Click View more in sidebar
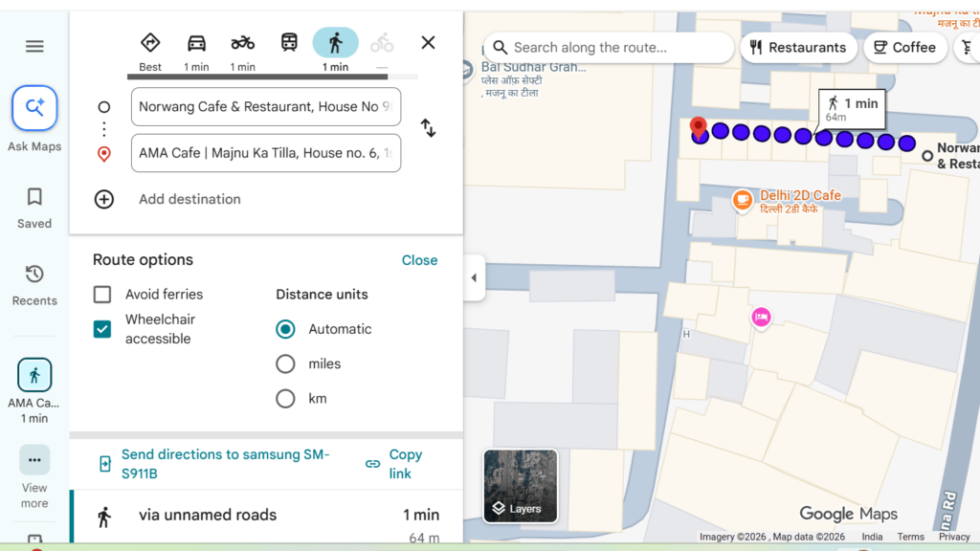The height and width of the screenshot is (551, 980). coord(34,477)
